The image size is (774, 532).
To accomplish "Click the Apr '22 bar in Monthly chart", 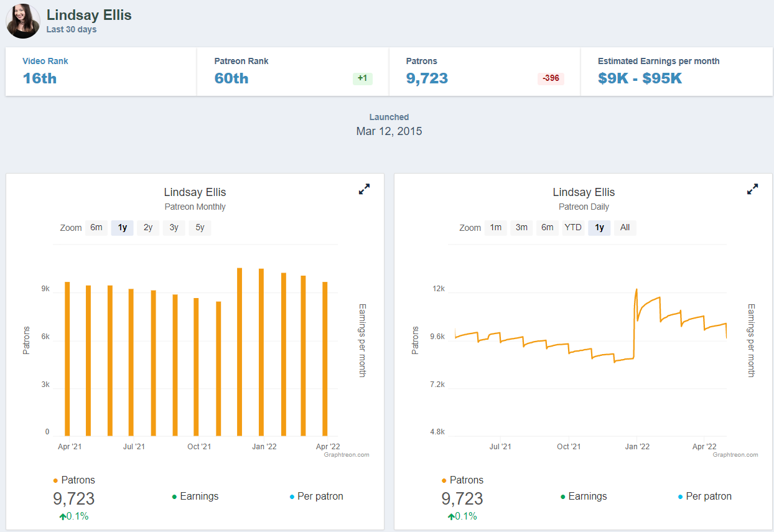I will [x=325, y=359].
